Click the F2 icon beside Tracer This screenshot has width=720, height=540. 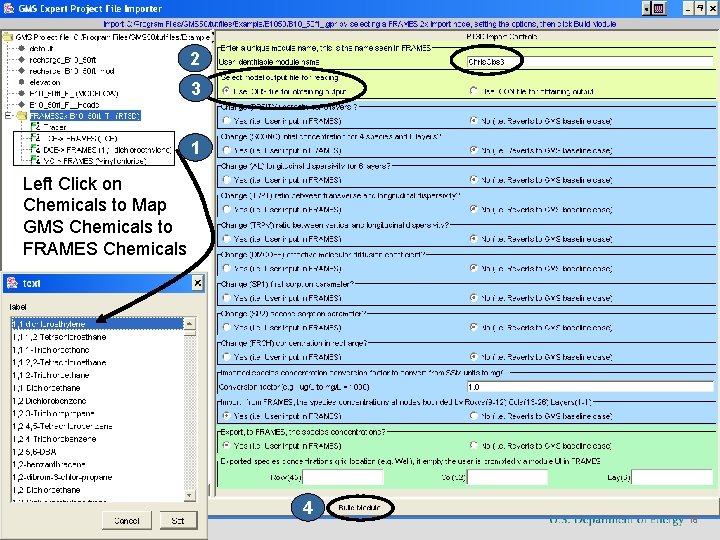[35, 127]
